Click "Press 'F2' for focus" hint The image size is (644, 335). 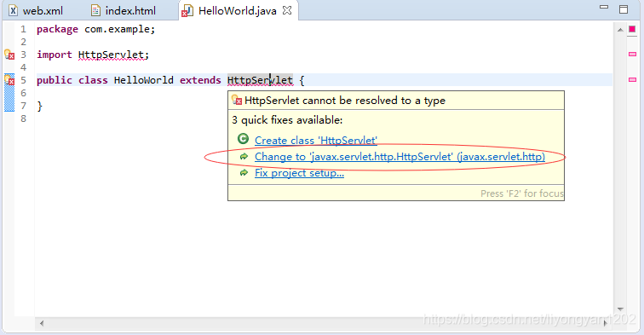(522, 193)
